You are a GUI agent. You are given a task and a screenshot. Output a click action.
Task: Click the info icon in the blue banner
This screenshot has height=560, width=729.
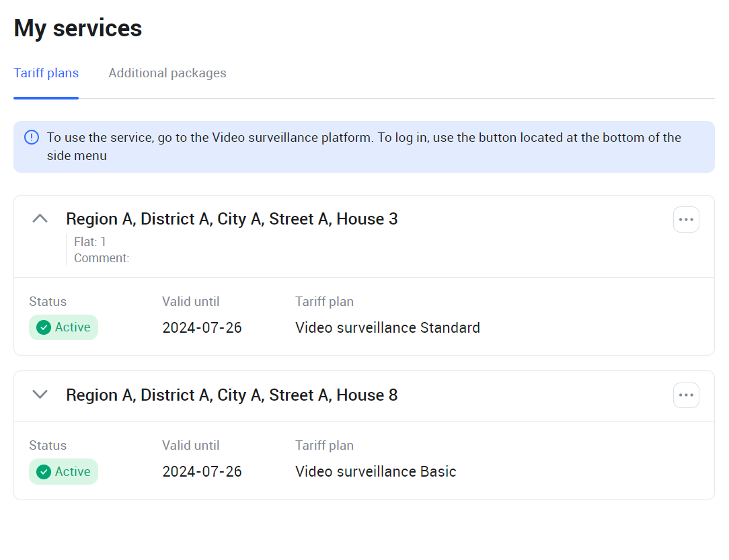tap(32, 137)
